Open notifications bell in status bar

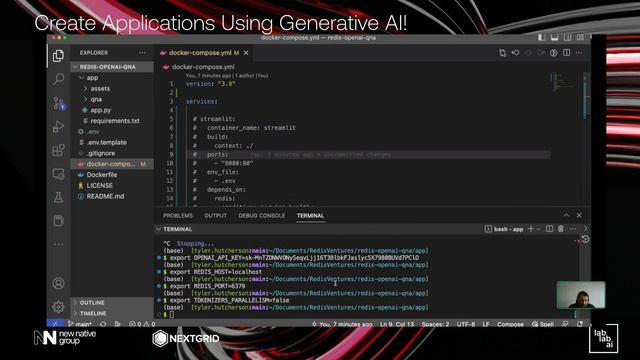point(580,324)
